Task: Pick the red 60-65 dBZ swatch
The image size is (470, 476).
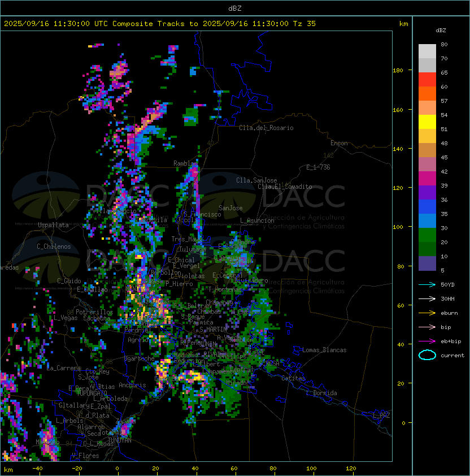Action: click(x=427, y=80)
